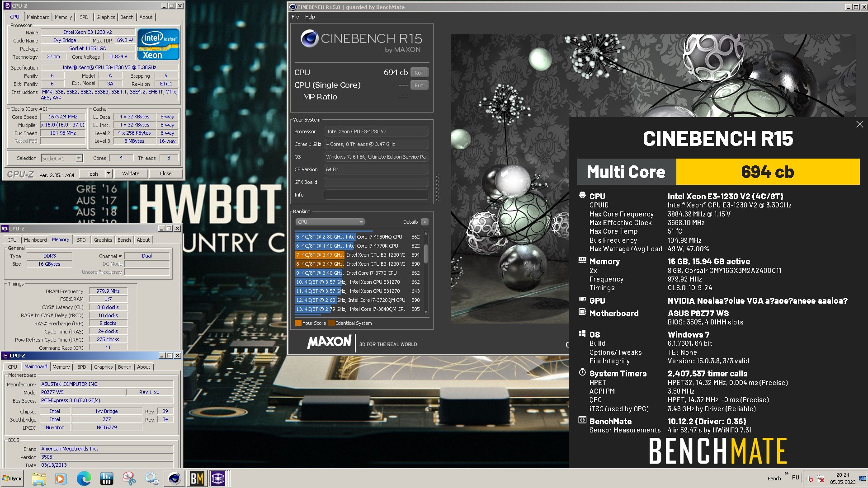Select ranking row Intel Core i7-3770 CPU

[x=358, y=273]
